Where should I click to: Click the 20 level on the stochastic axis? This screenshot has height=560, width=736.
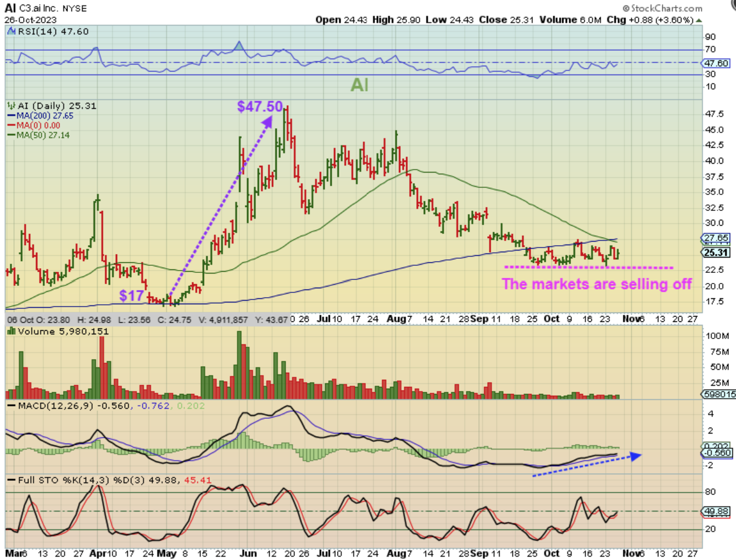[711, 529]
